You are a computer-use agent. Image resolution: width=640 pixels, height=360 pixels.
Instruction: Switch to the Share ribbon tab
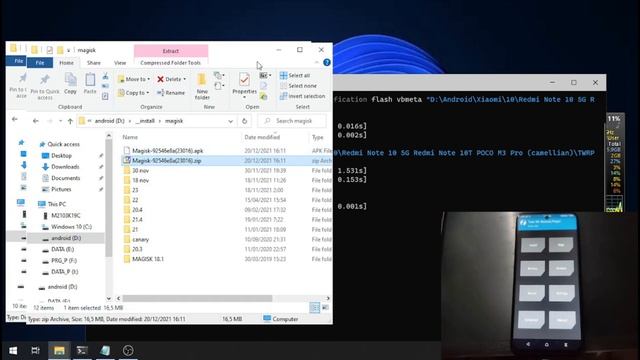pyautogui.click(x=93, y=63)
